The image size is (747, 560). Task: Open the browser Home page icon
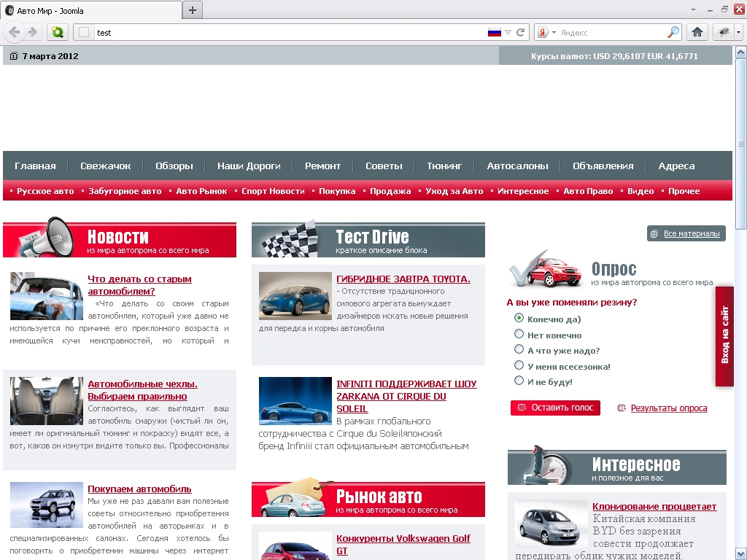click(x=697, y=32)
